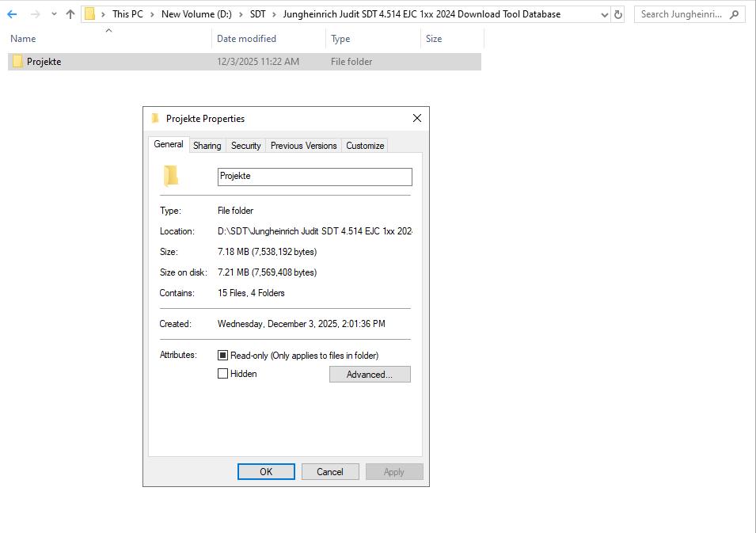The height and width of the screenshot is (533, 756).
Task: Click the File folder type value in Properties
Action: (x=235, y=211)
